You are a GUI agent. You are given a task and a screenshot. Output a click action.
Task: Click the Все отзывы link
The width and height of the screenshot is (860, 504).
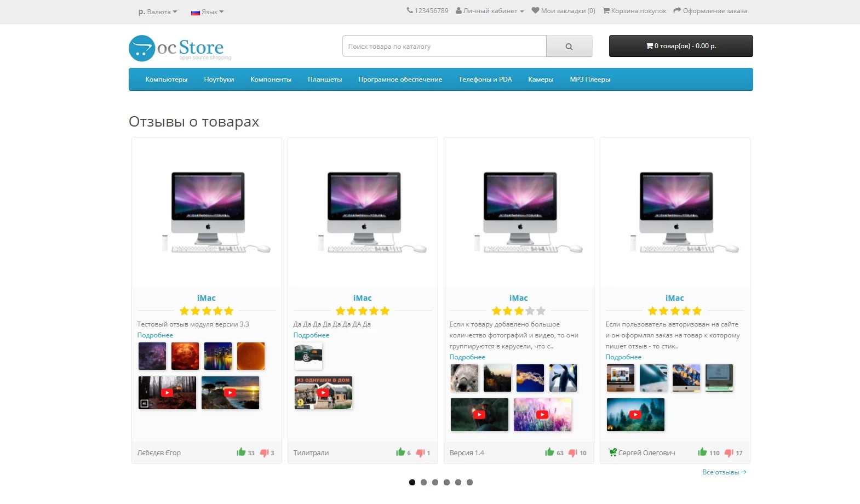pos(724,472)
